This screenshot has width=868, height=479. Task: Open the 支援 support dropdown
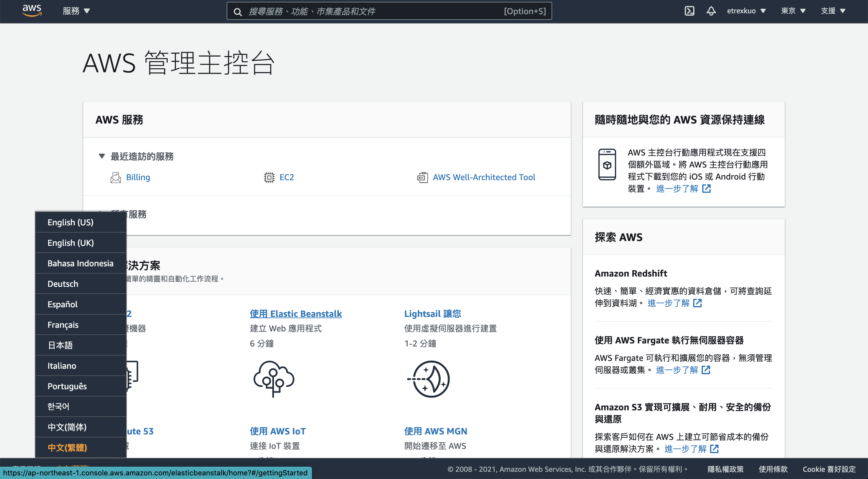[x=833, y=11]
